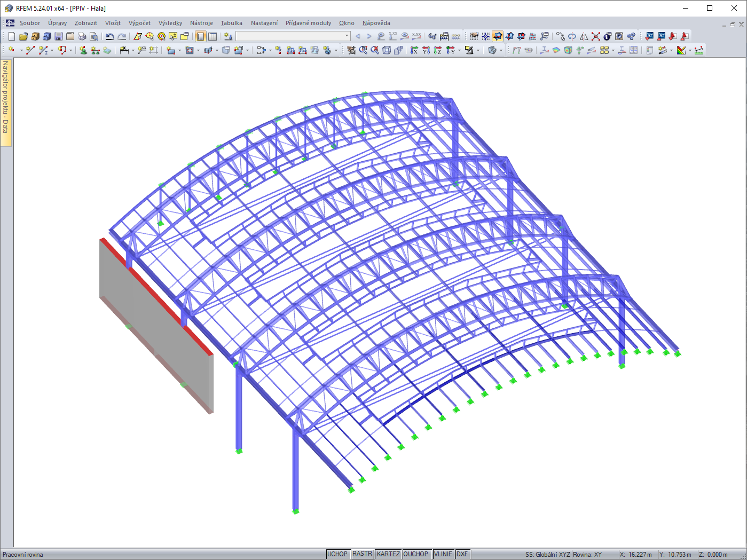This screenshot has height=560, width=747.
Task: Open the Výpočet menu
Action: 139,23
